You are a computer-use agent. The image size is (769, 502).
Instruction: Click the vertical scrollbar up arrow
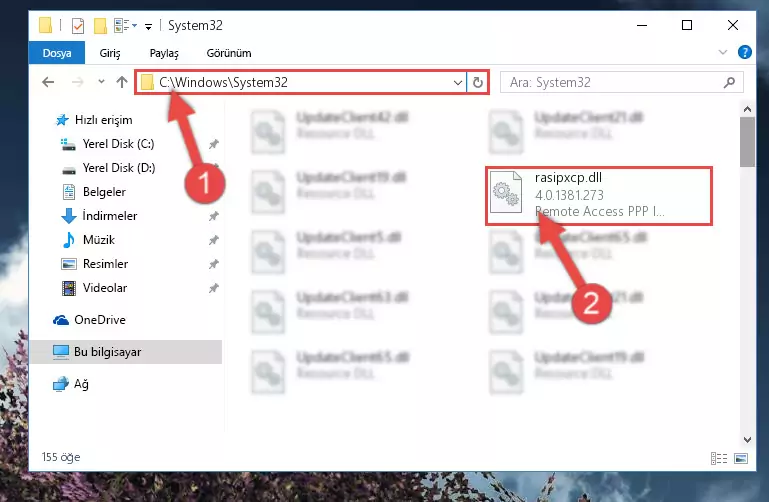point(747,109)
